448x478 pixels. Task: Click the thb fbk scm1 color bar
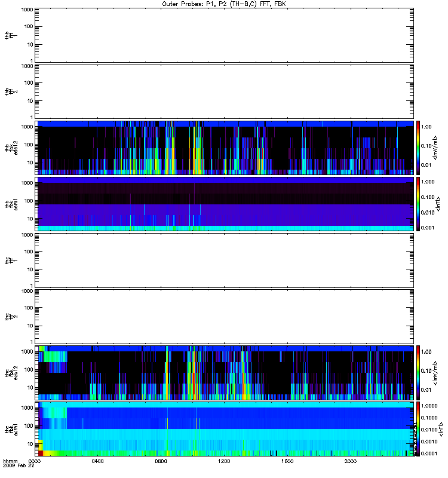418,204
